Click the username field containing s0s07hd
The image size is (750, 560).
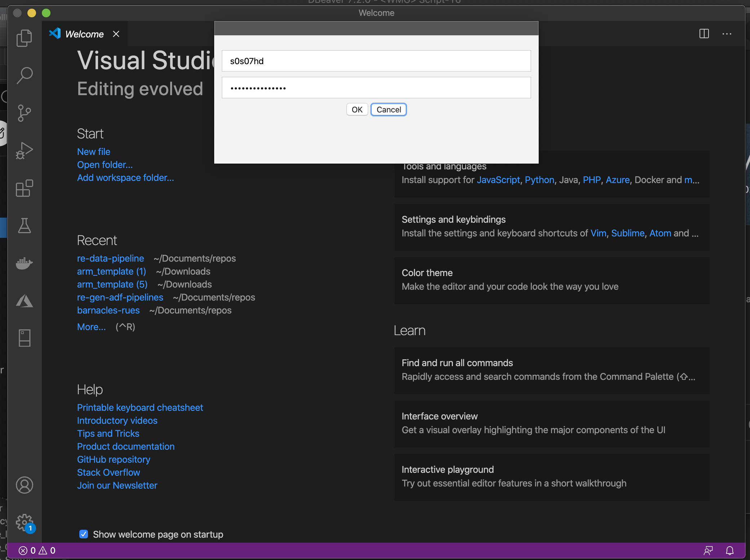click(376, 61)
